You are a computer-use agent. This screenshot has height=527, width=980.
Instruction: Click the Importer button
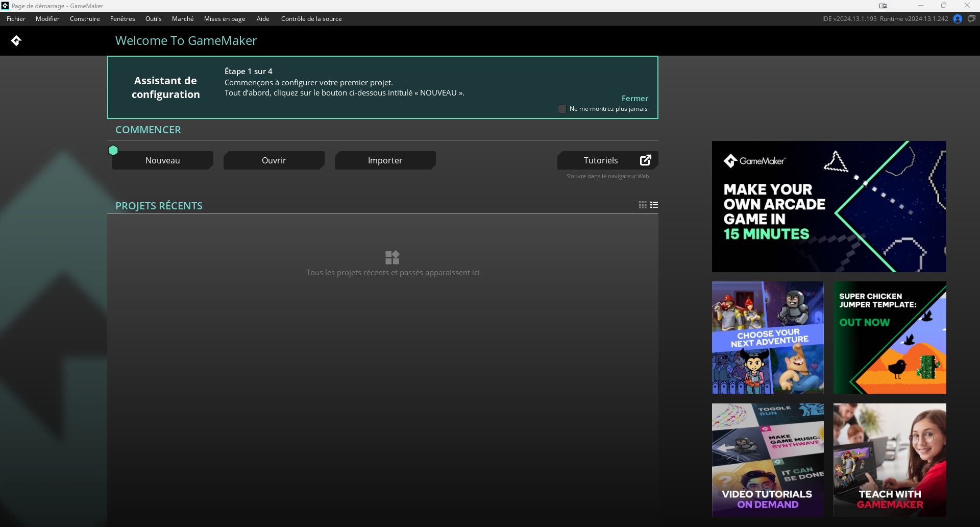tap(385, 160)
